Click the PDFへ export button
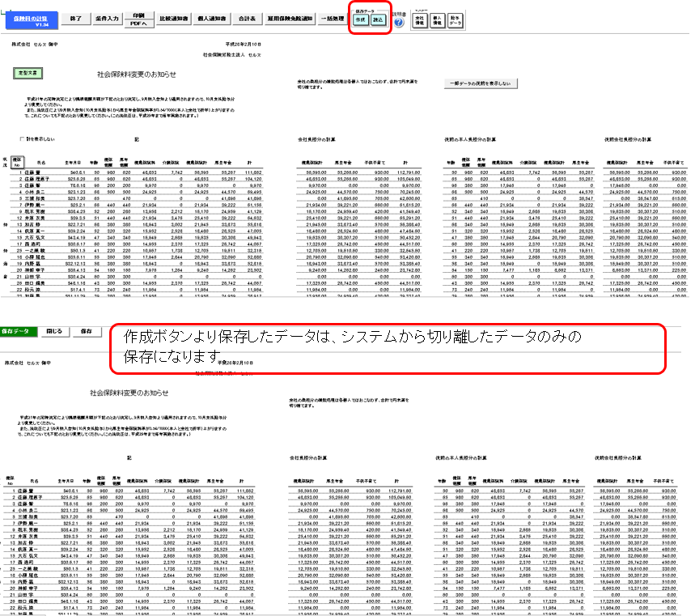 point(138,23)
